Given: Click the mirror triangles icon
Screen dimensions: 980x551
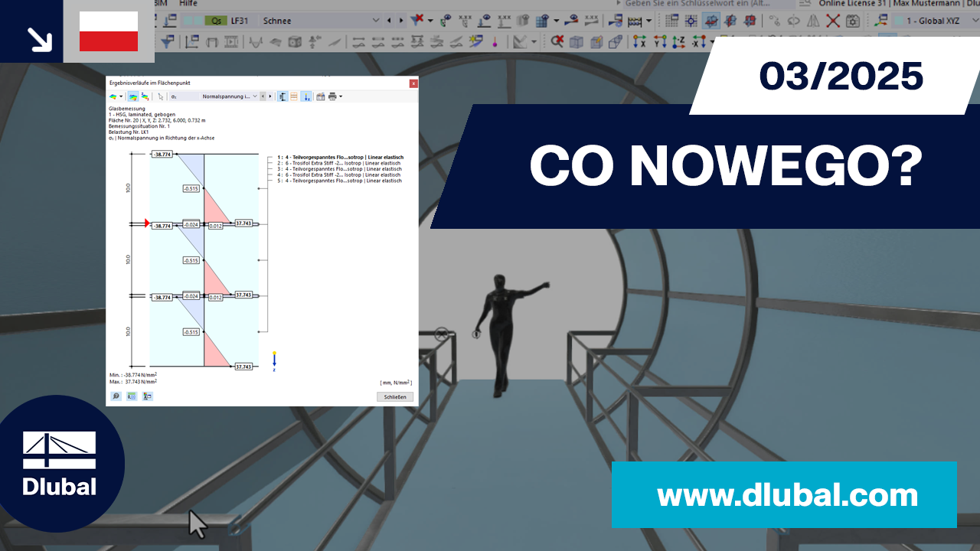Looking at the screenshot, I should (813, 21).
